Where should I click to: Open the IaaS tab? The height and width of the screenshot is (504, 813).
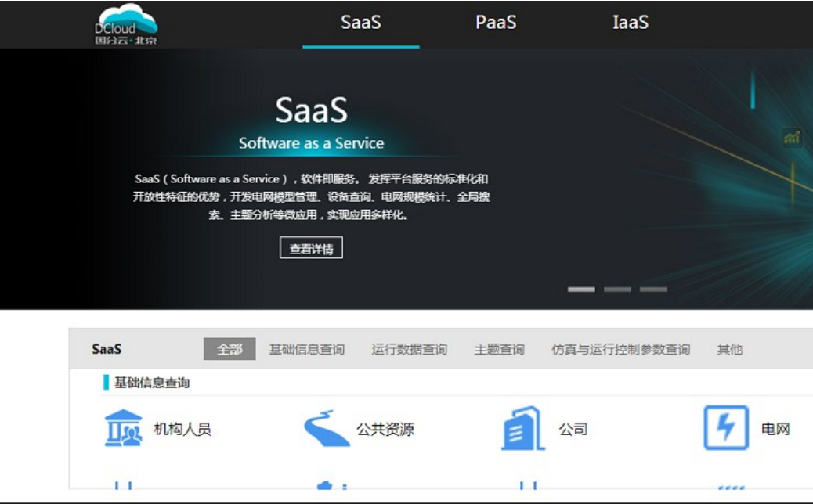[x=631, y=23]
